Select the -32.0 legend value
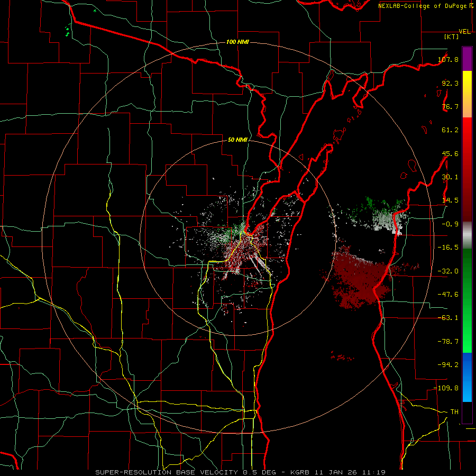476x476 pixels. pos(448,271)
